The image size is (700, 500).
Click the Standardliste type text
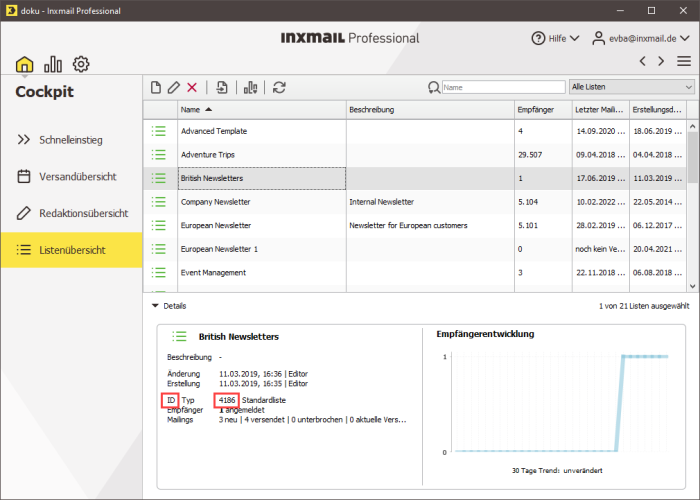[x=264, y=400]
